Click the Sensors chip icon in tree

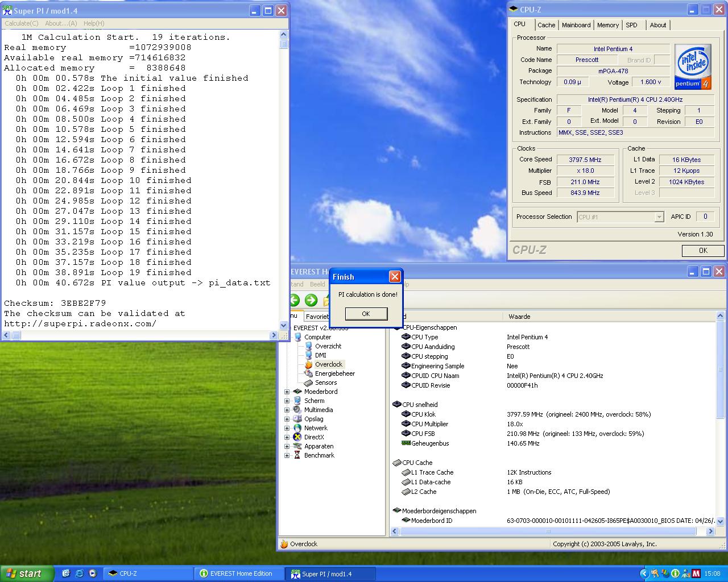click(x=308, y=383)
